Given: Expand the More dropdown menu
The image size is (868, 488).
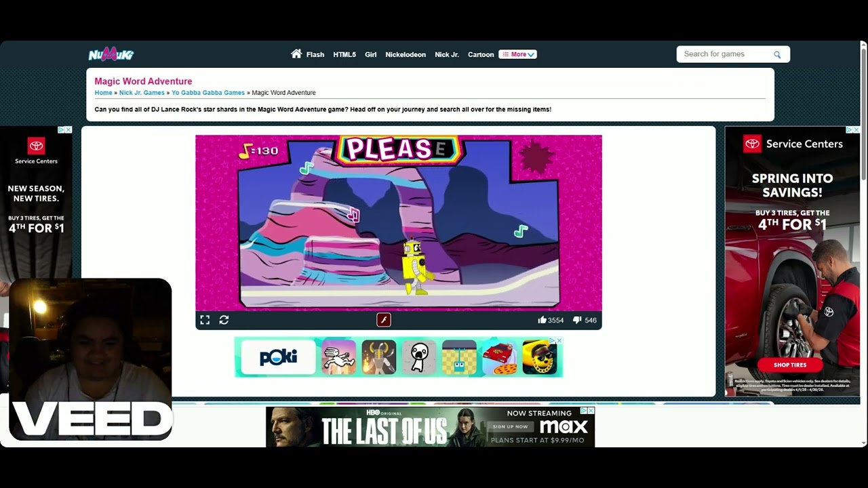Looking at the screenshot, I should pos(518,54).
